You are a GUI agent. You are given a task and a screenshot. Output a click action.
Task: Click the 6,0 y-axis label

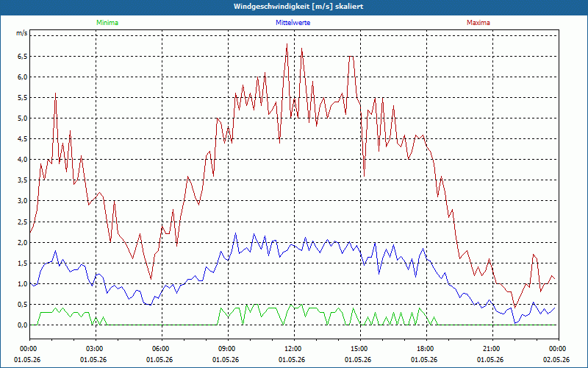point(23,77)
